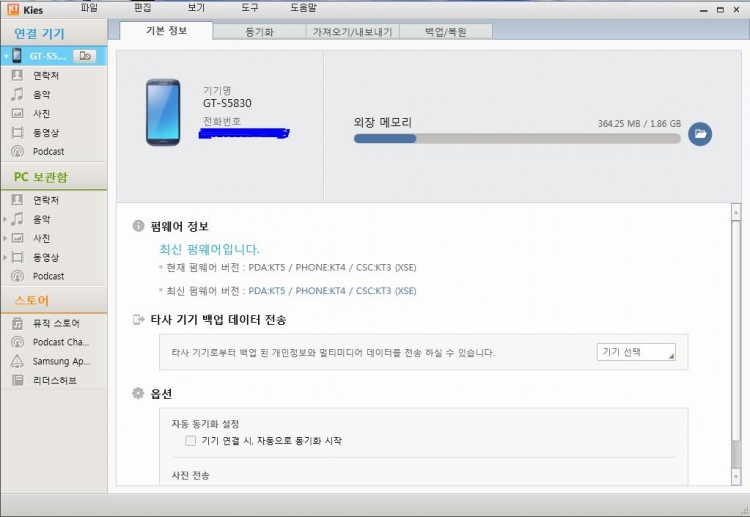Screen dimensions: 750x517
Task: Switch to the 백업/복원 tab
Action: pyautogui.click(x=445, y=32)
